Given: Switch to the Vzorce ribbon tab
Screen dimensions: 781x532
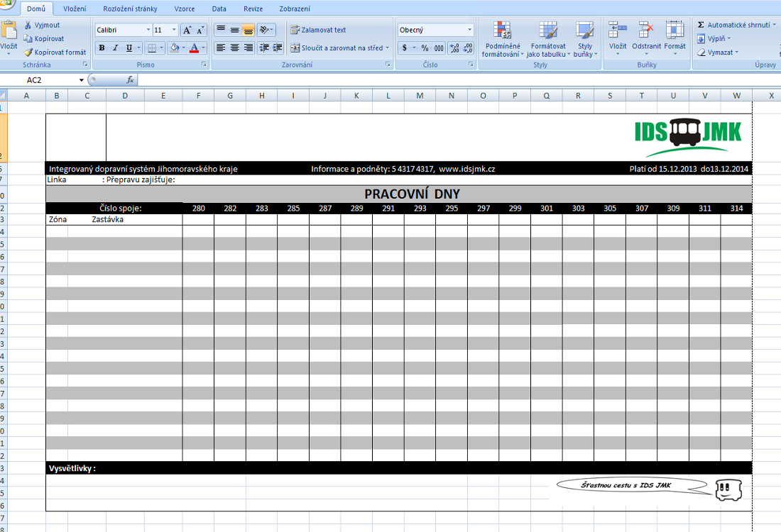Looking at the screenshot, I should (x=185, y=9).
